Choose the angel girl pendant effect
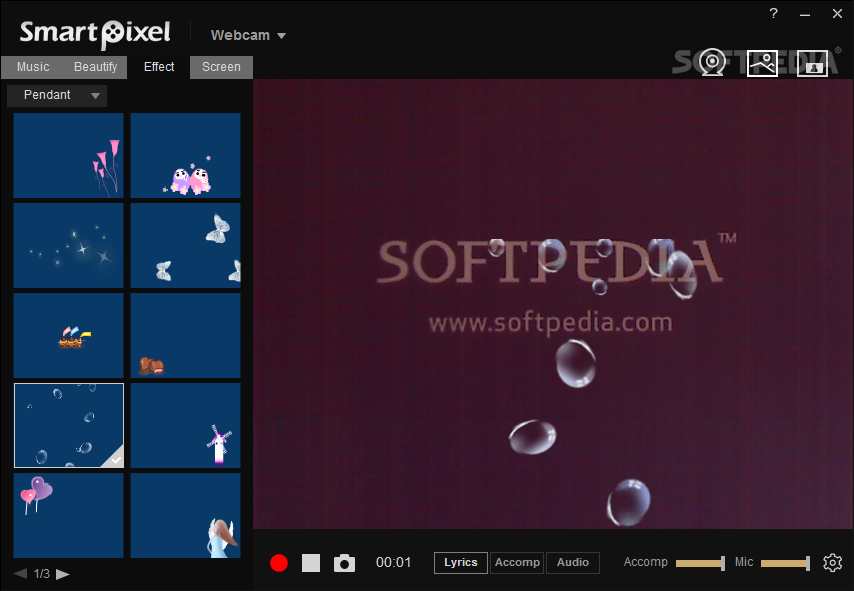This screenshot has height=591, width=854. click(x=185, y=515)
